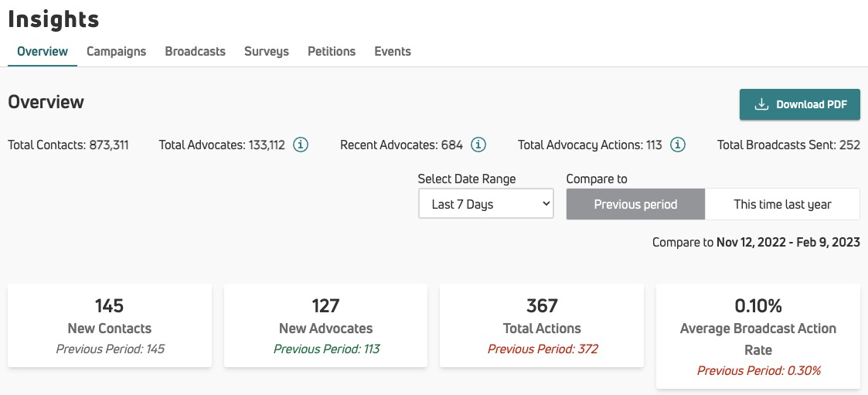Click the Recent Advocates: 684 text
The height and width of the screenshot is (395, 868).
401,145
